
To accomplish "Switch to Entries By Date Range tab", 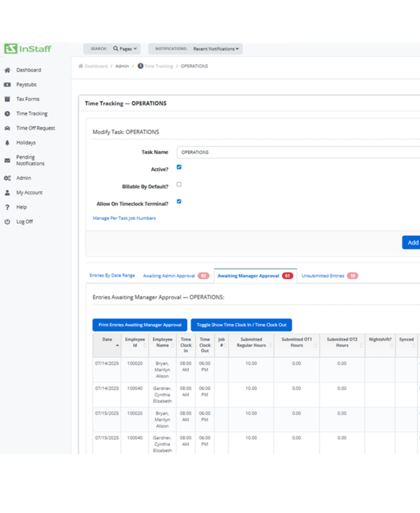I will coord(112,275).
